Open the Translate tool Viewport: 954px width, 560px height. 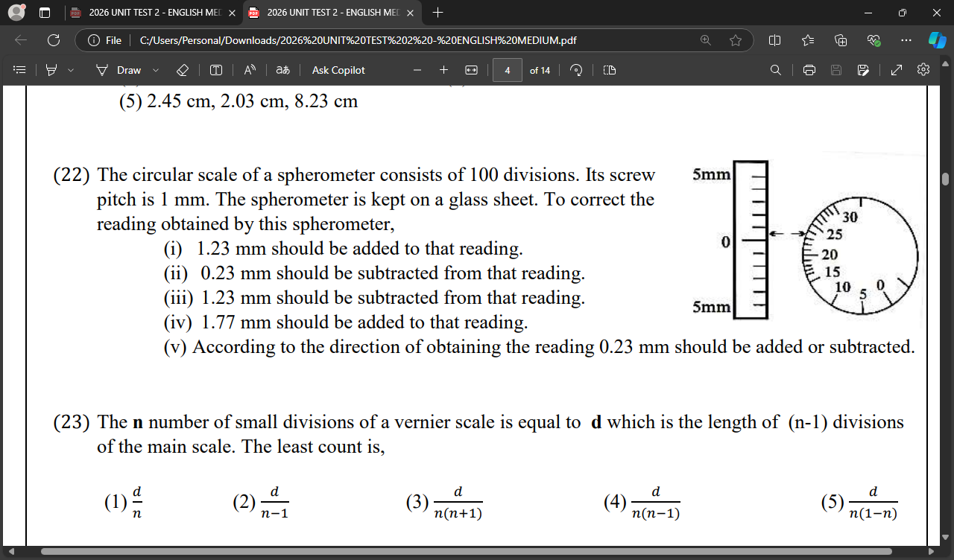click(283, 70)
